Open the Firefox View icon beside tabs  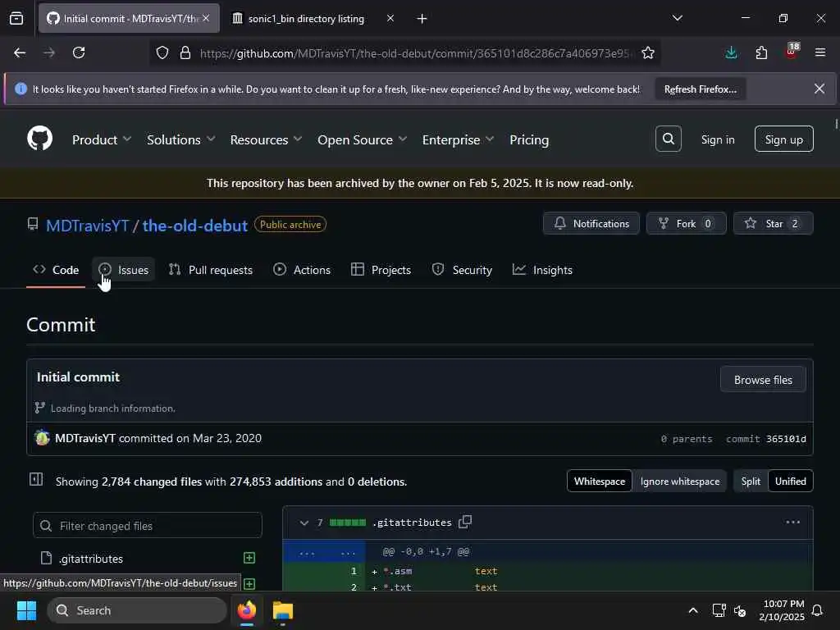pos(16,18)
